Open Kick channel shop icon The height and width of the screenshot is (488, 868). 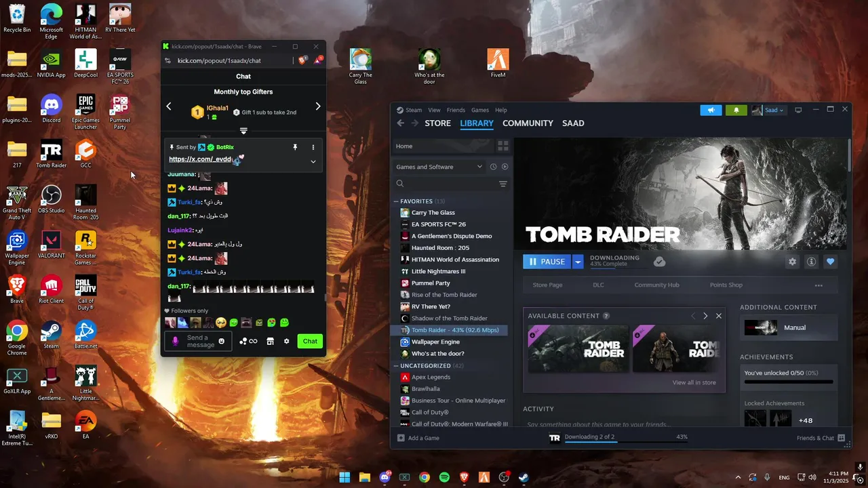click(x=270, y=342)
